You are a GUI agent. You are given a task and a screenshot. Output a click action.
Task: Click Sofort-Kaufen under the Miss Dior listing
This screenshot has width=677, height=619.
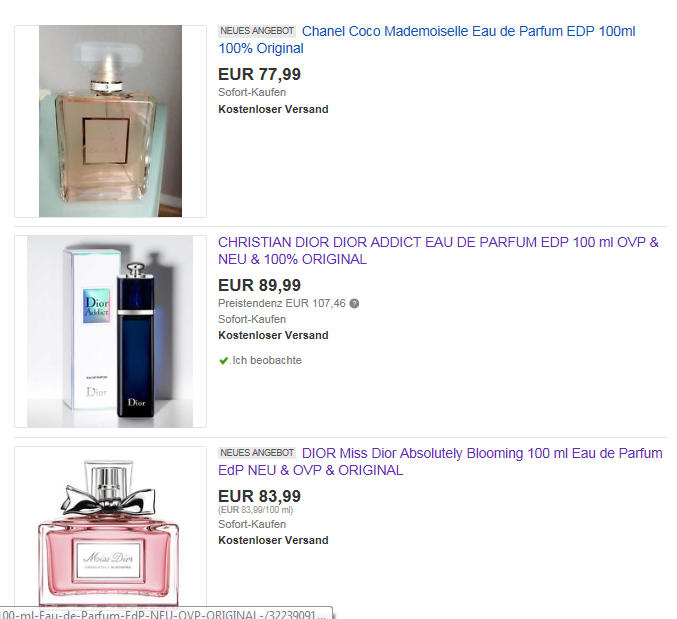tap(252, 524)
